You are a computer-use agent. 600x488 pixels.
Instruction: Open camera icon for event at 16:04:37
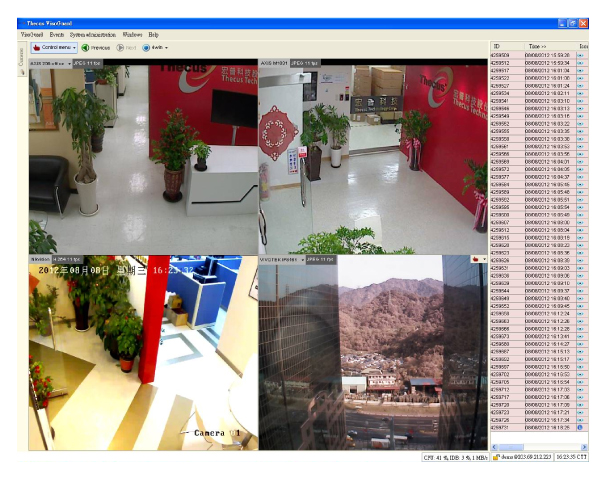coord(580,177)
